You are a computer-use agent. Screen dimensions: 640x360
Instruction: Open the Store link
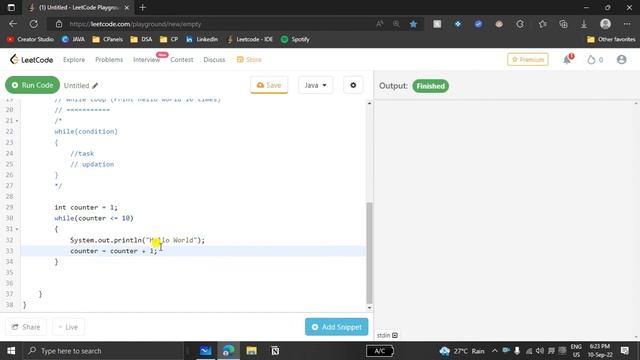(x=249, y=60)
